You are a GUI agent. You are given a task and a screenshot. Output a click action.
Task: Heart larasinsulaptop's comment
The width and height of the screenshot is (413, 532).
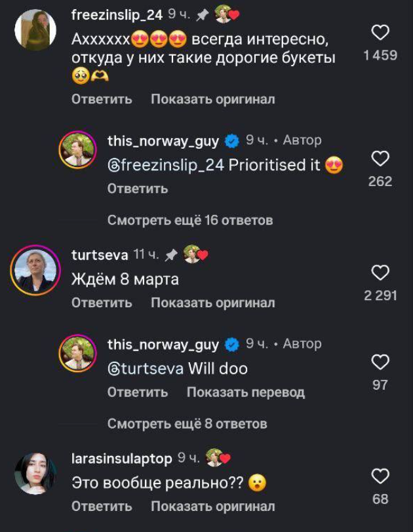pyautogui.click(x=380, y=476)
